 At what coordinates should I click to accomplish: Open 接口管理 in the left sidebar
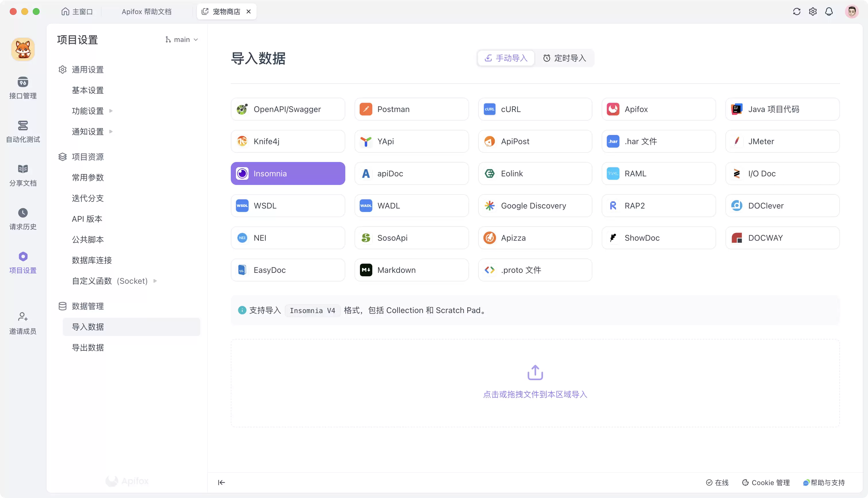(x=23, y=88)
